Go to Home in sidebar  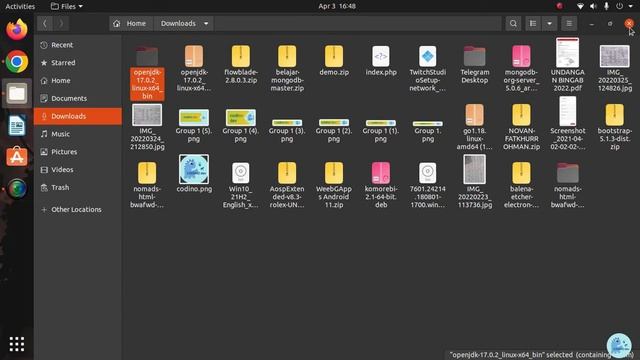click(x=78, y=80)
